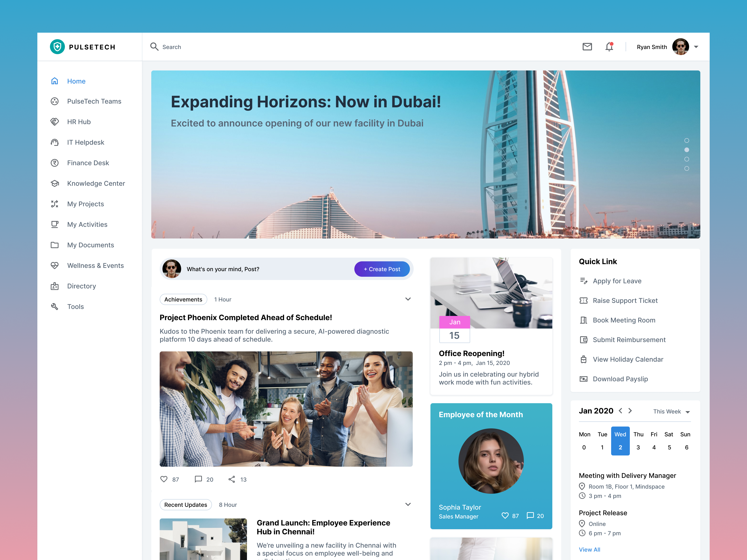The image size is (747, 560).
Task: Click the Raise Support Ticket icon
Action: point(584,301)
